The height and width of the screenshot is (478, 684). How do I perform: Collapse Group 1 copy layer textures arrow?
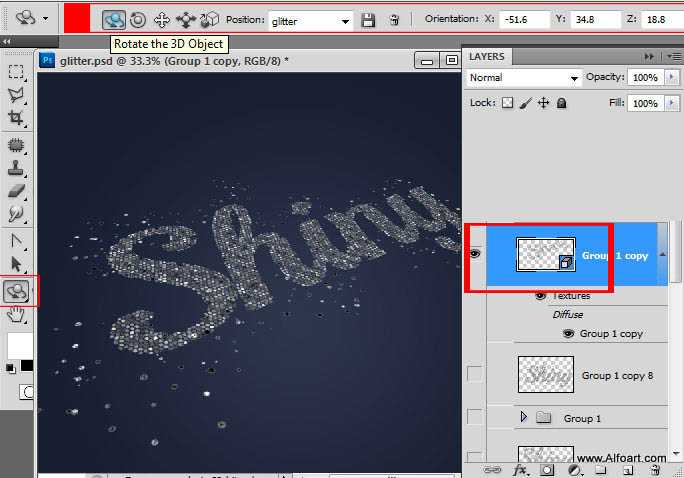click(x=663, y=254)
